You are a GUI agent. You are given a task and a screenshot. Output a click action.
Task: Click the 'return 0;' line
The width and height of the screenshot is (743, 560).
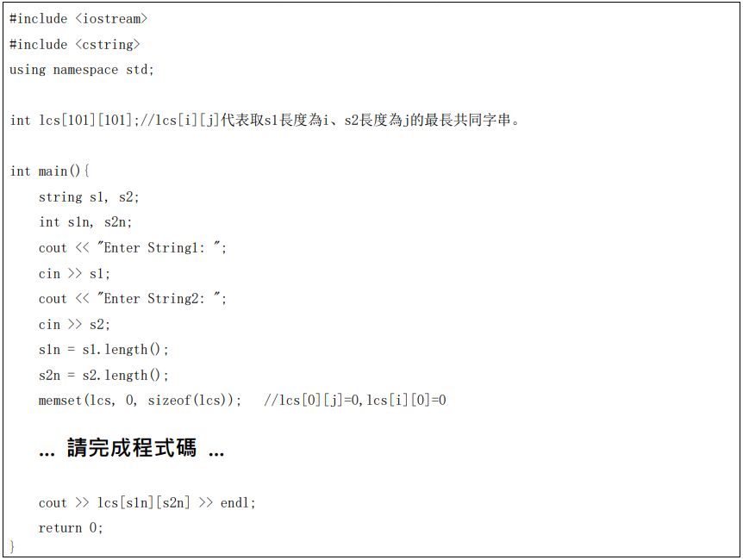pyautogui.click(x=71, y=528)
